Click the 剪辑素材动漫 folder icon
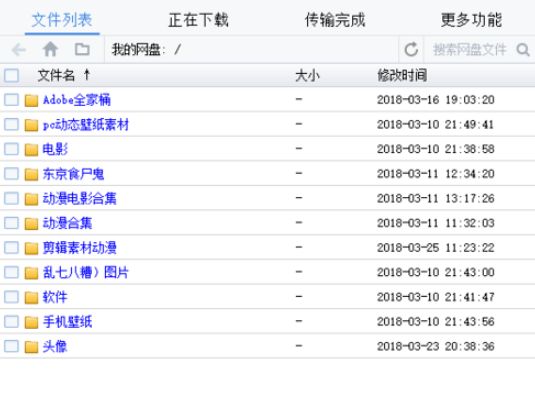 pyautogui.click(x=31, y=248)
